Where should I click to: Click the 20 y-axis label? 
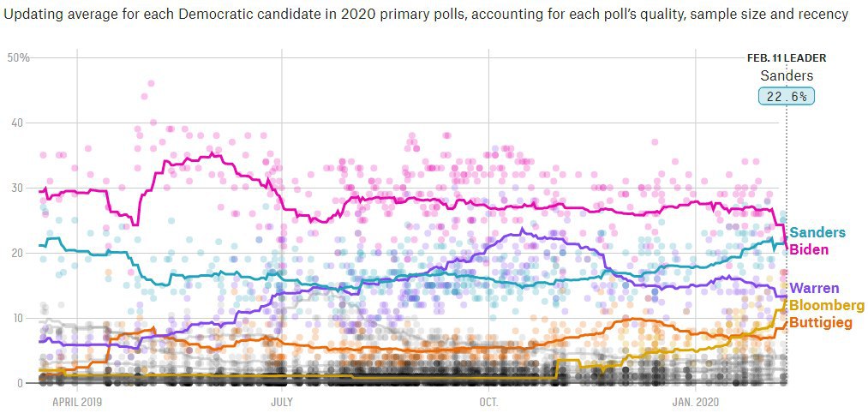22,253
